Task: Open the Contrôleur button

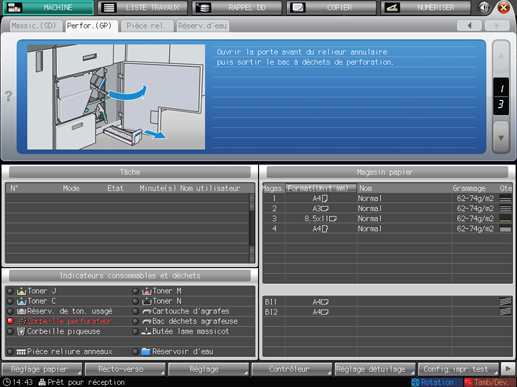Action: 291,369
